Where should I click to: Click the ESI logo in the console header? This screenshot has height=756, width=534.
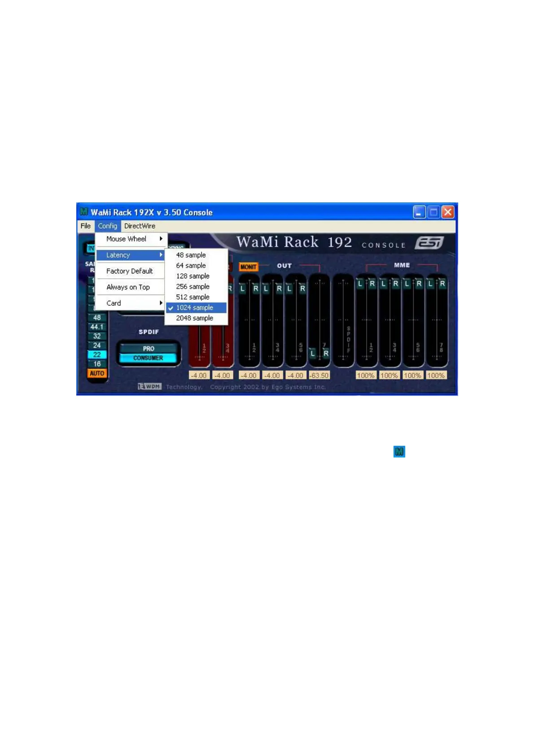[429, 243]
